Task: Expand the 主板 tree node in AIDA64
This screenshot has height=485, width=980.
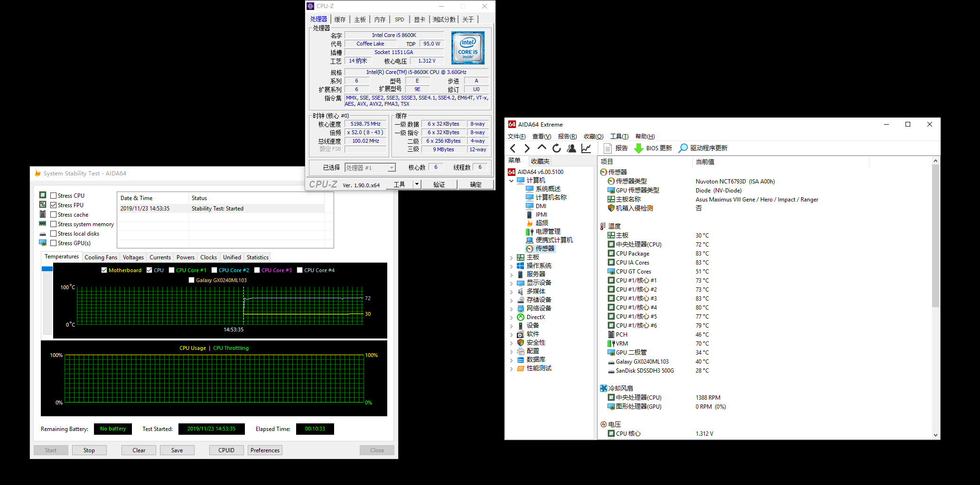Action: click(512, 256)
